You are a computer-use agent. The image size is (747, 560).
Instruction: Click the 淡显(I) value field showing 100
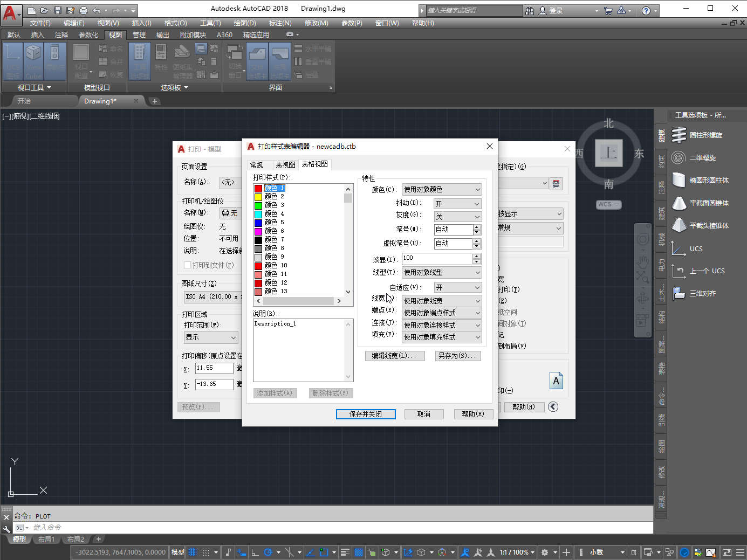tap(437, 258)
